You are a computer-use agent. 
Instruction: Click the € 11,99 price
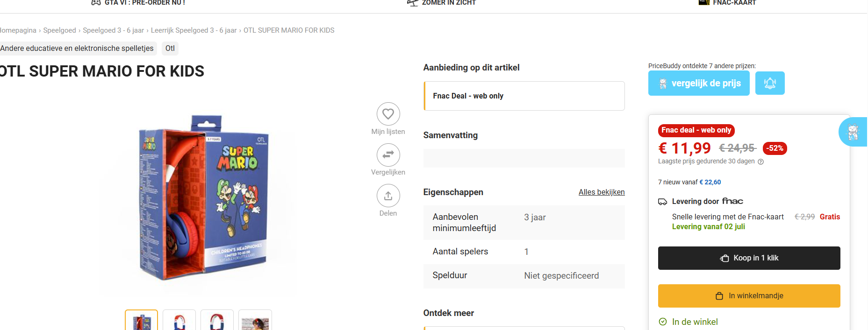pyautogui.click(x=684, y=148)
